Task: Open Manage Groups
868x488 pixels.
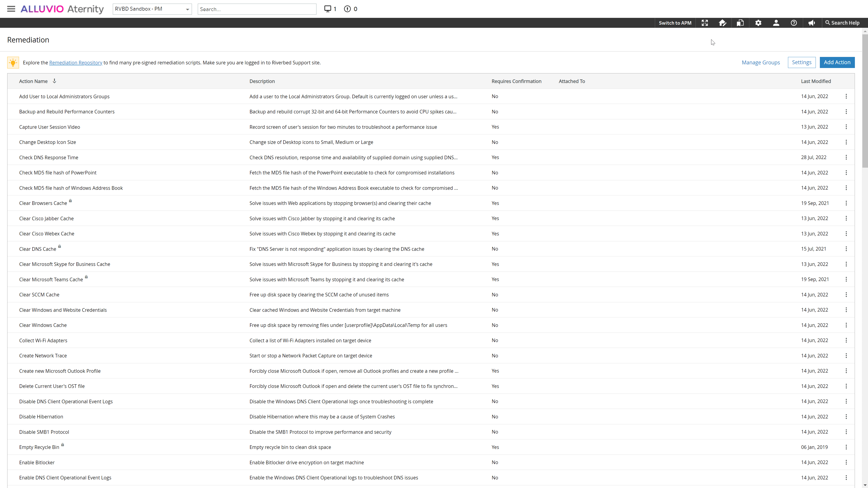Action: (760, 62)
